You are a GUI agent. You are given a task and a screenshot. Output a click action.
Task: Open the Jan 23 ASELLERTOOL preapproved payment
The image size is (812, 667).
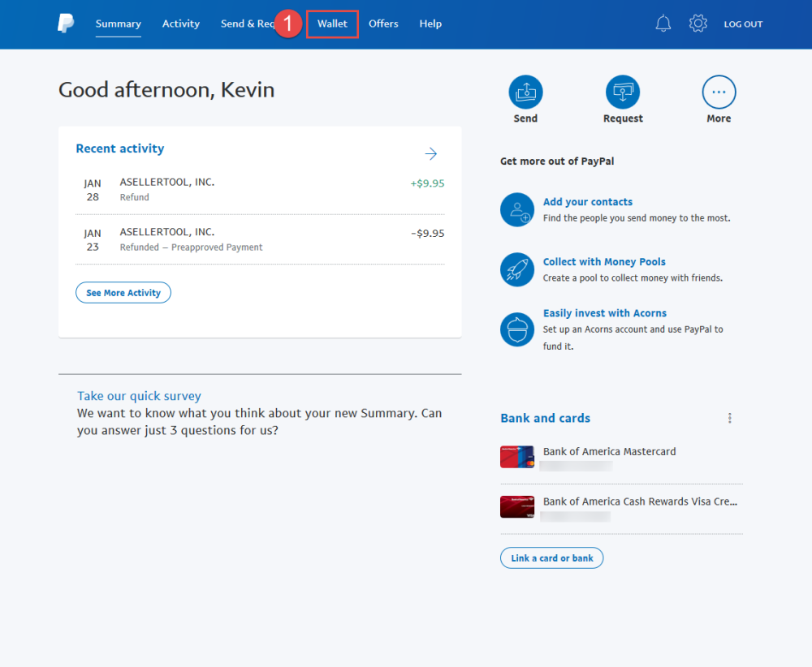[260, 239]
